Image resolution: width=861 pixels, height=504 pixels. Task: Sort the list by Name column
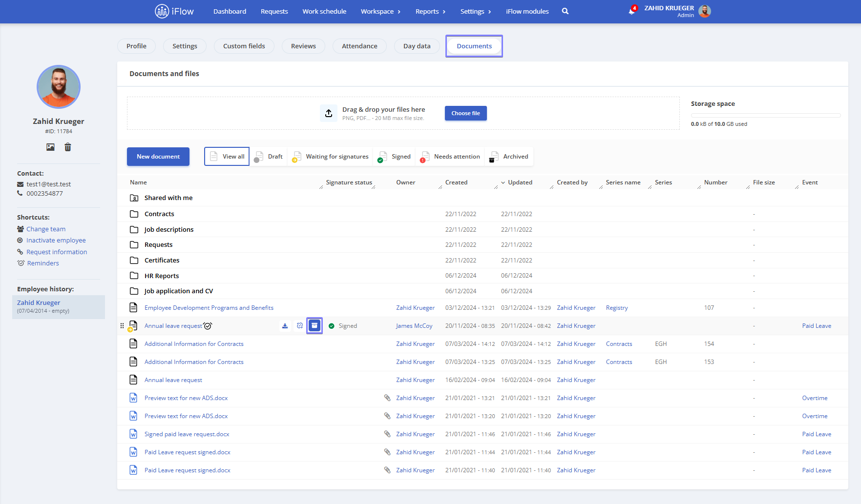(x=138, y=182)
